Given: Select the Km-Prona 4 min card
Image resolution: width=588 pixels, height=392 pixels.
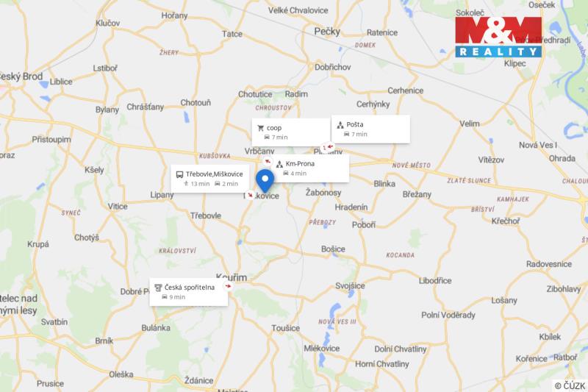Looking at the screenshot, I should point(311,168).
